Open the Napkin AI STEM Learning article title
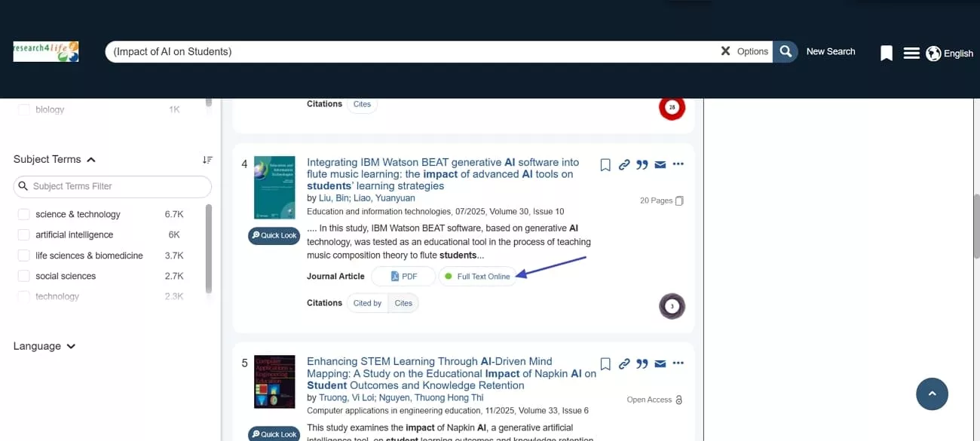980x441 pixels. pyautogui.click(x=451, y=373)
